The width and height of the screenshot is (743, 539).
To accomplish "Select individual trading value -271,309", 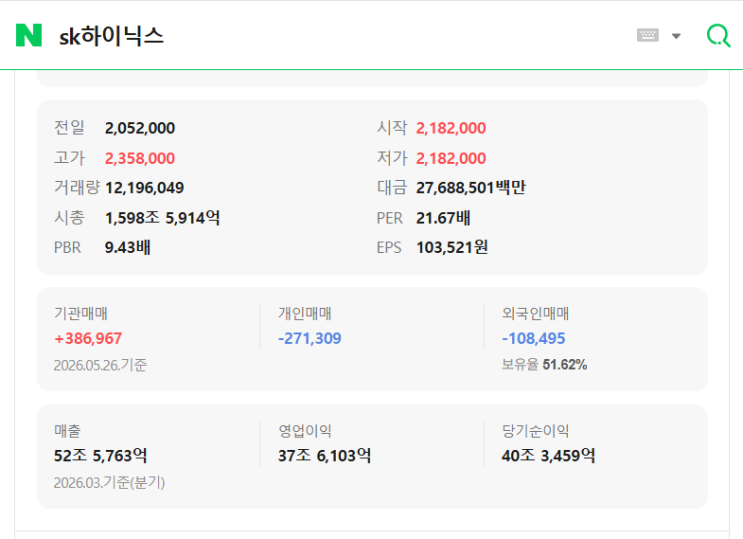I will [x=309, y=338].
